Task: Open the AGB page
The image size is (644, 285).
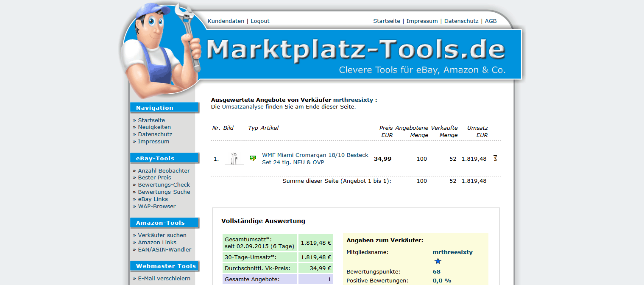Action: pyautogui.click(x=491, y=21)
